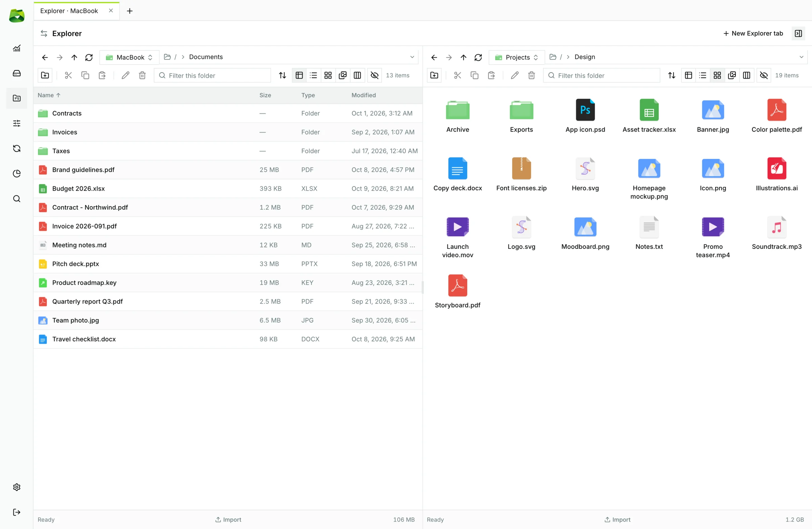Image resolution: width=812 pixels, height=529 pixels.
Task: Sort by the Name column header
Action: pyautogui.click(x=49, y=95)
